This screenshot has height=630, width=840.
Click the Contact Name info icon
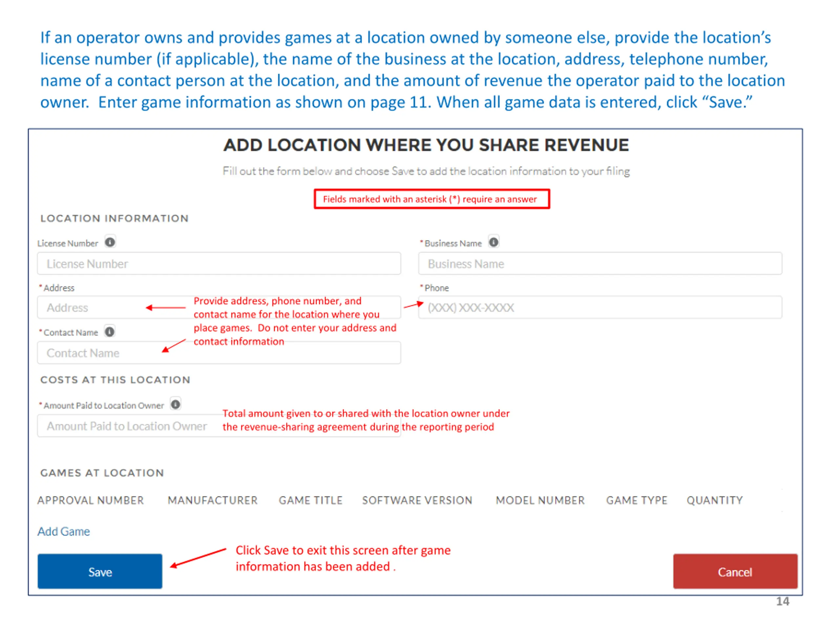click(x=110, y=332)
